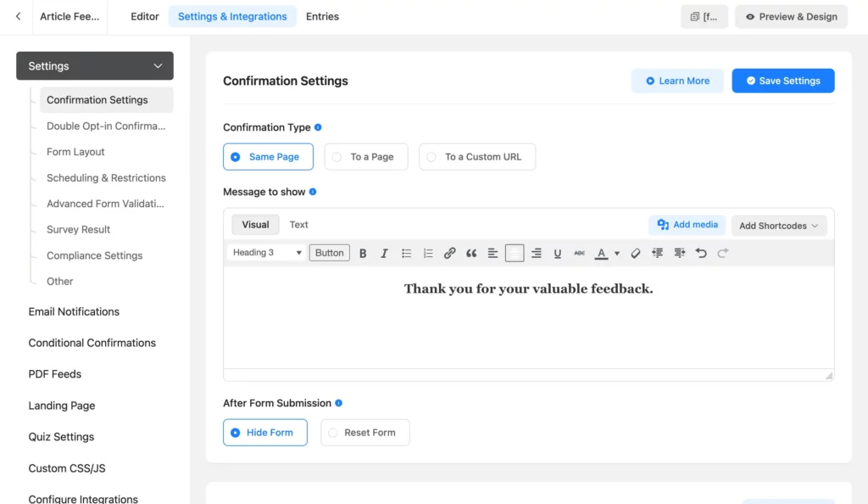Collapse the Settings sidebar dropdown
Image resolution: width=868 pixels, height=504 pixels.
pos(95,66)
